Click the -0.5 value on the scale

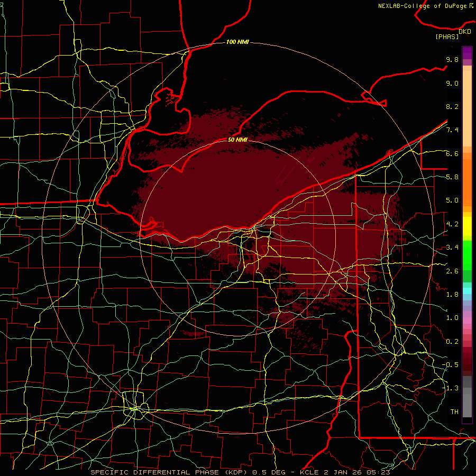450,365
